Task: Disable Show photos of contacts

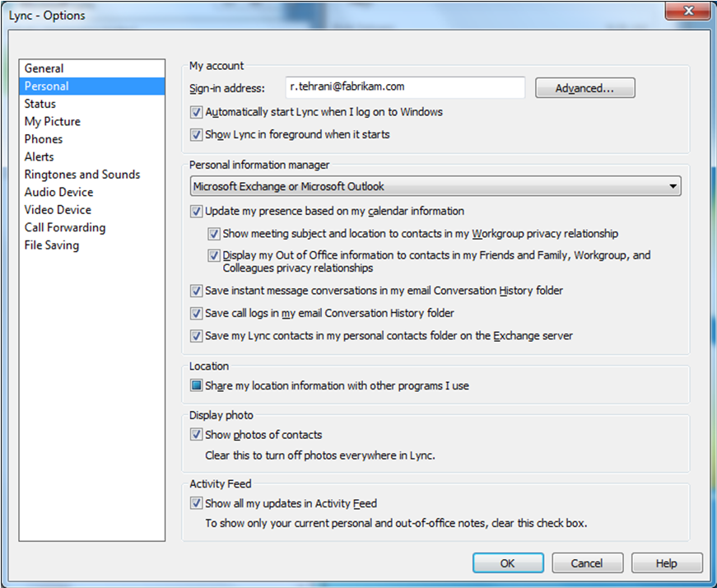Action: point(197,435)
